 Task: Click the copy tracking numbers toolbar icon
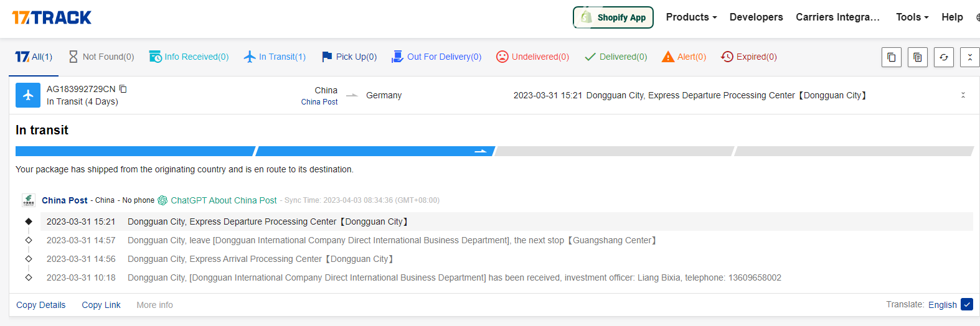click(x=891, y=57)
